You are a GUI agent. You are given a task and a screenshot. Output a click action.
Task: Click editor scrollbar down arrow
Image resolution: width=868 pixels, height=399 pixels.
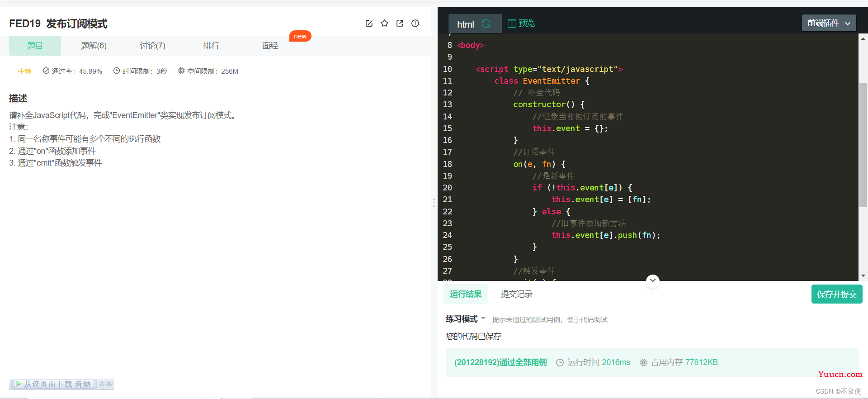[x=863, y=275]
